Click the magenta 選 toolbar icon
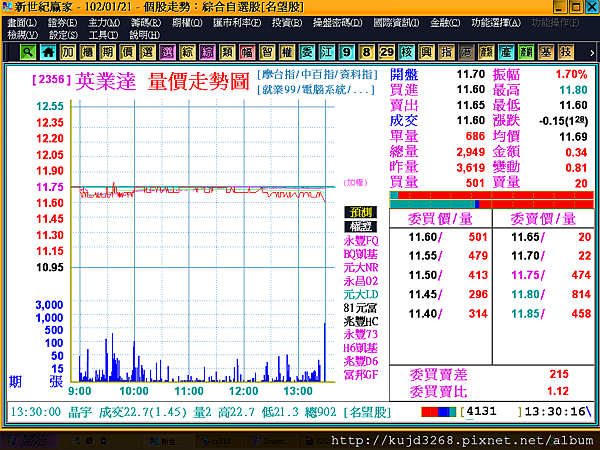Viewport: 600px width, 450px height. click(167, 52)
